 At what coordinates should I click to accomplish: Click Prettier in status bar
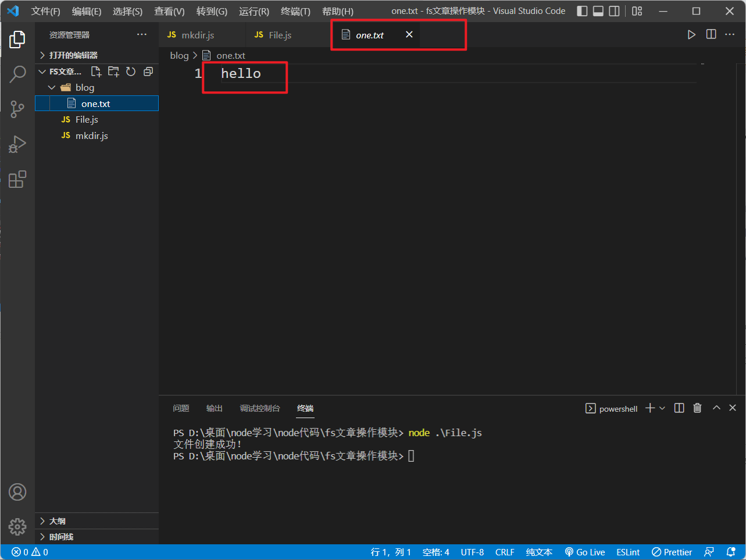(x=672, y=552)
